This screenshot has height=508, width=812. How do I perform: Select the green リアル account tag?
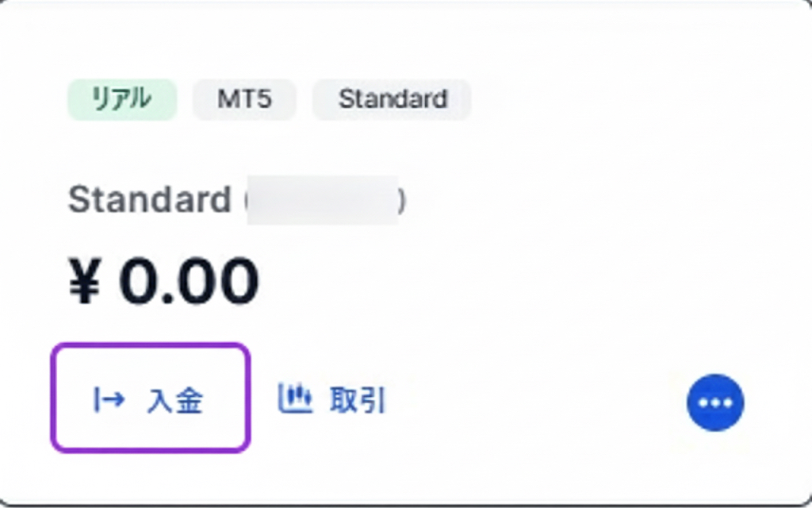point(121,99)
